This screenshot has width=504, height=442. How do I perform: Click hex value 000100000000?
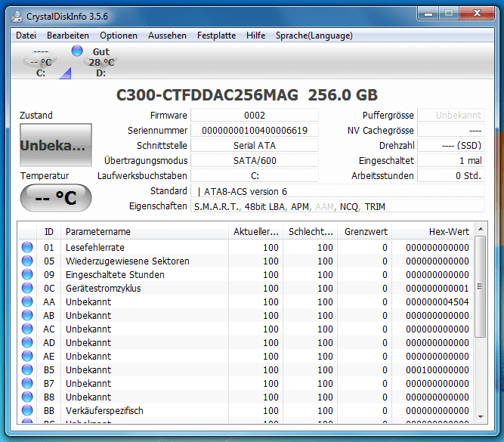438,369
